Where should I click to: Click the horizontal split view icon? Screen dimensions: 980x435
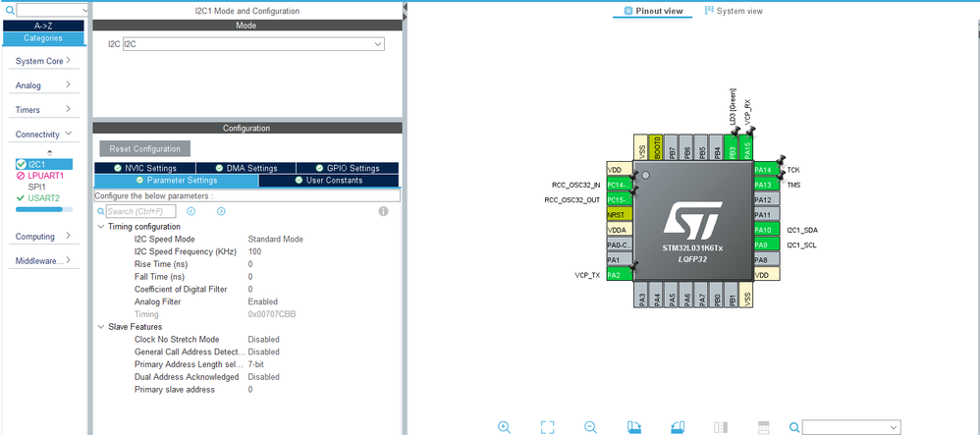pyautogui.click(x=764, y=427)
